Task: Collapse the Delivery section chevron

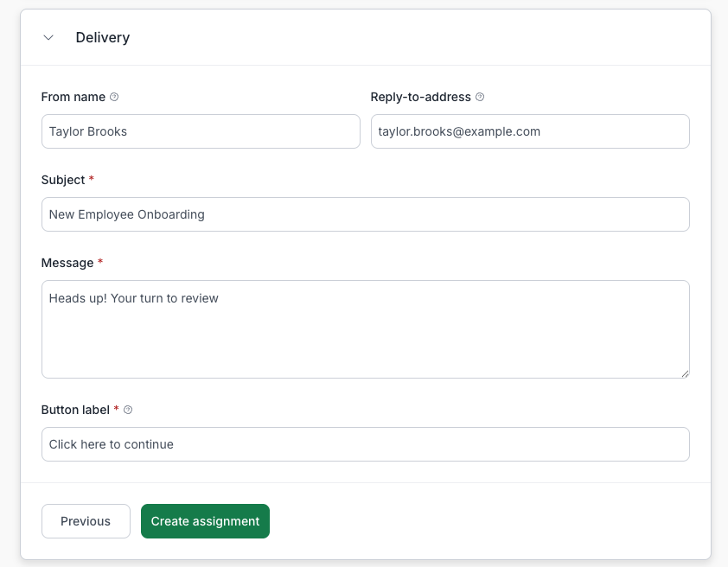Action: (x=48, y=37)
